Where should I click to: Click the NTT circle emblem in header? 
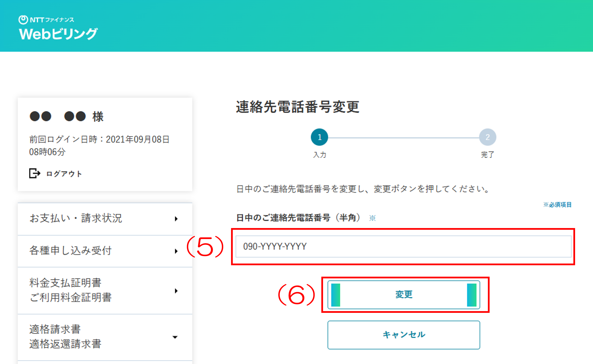23,20
